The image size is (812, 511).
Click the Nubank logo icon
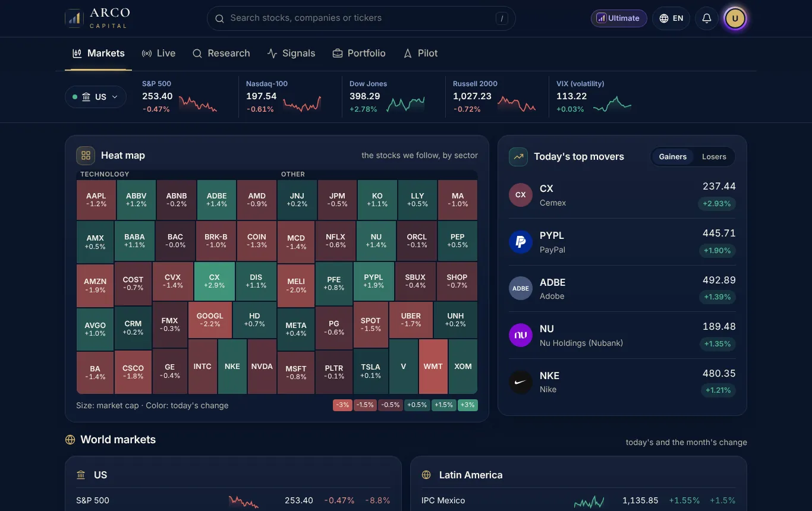(520, 335)
